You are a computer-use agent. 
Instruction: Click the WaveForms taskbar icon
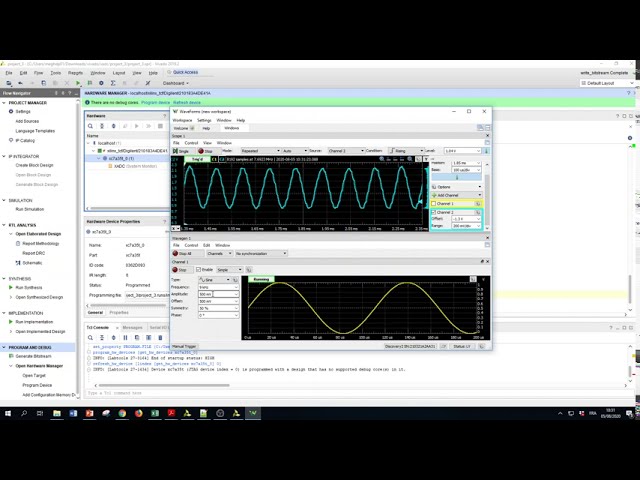[253, 413]
